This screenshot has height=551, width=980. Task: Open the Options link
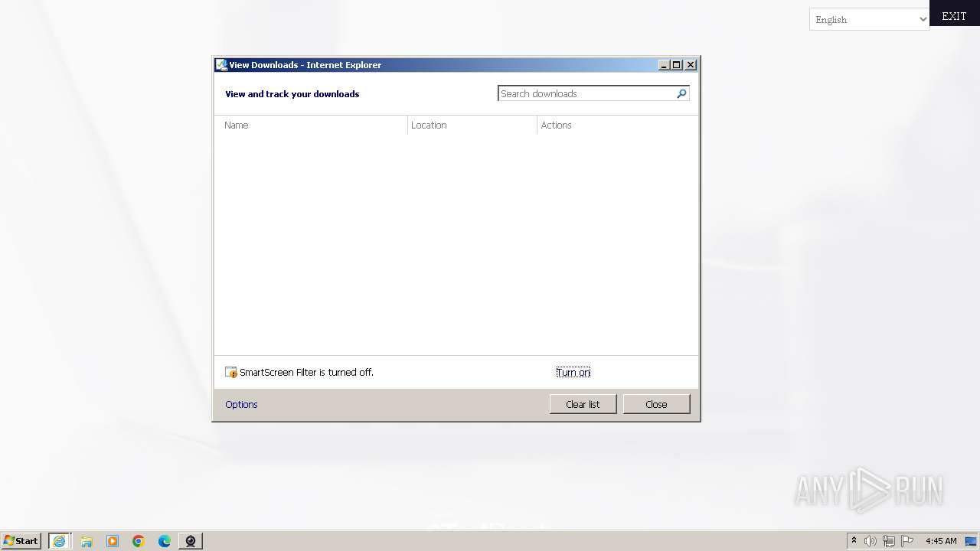(x=241, y=404)
